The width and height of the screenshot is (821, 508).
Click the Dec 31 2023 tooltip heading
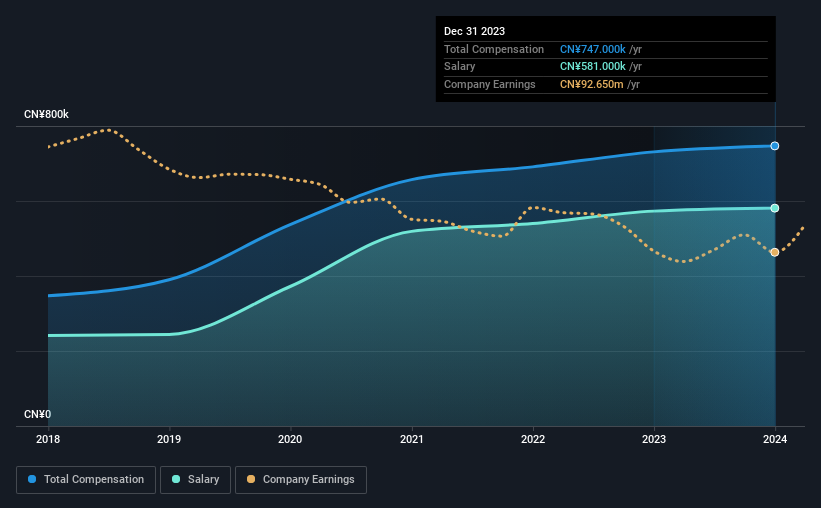(474, 31)
